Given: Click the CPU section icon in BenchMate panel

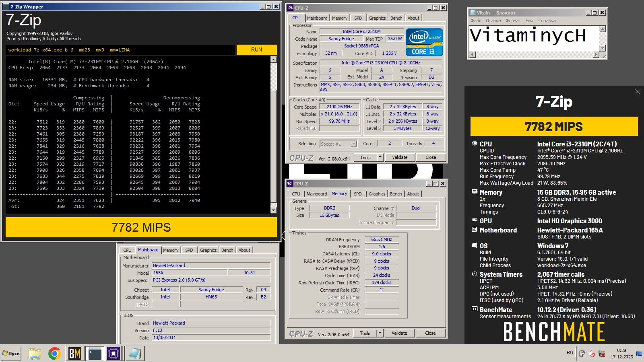Looking at the screenshot, I should [x=475, y=144].
